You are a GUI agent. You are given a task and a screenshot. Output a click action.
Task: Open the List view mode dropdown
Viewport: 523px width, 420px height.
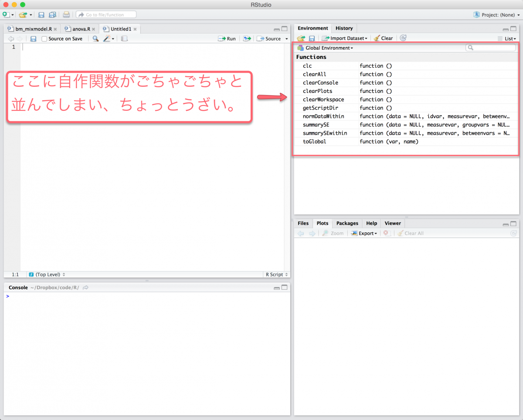[507, 39]
